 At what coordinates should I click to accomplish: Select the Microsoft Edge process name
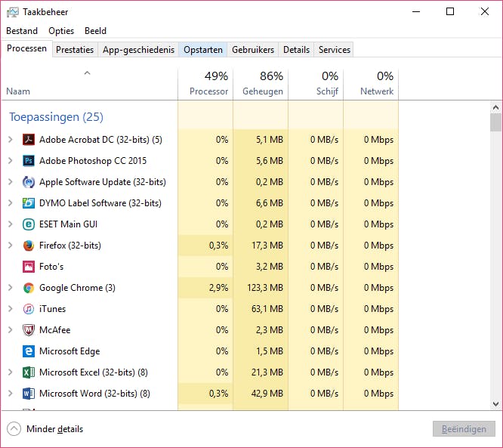coord(69,351)
